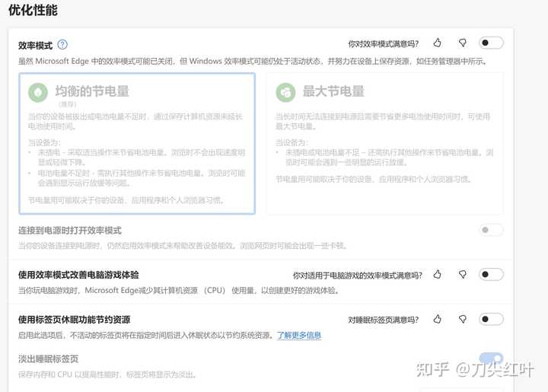Click the text 你对适用于电脑游戏的效率模式满意吗?
Viewport: 548px width, 392px height.
pyautogui.click(x=358, y=276)
